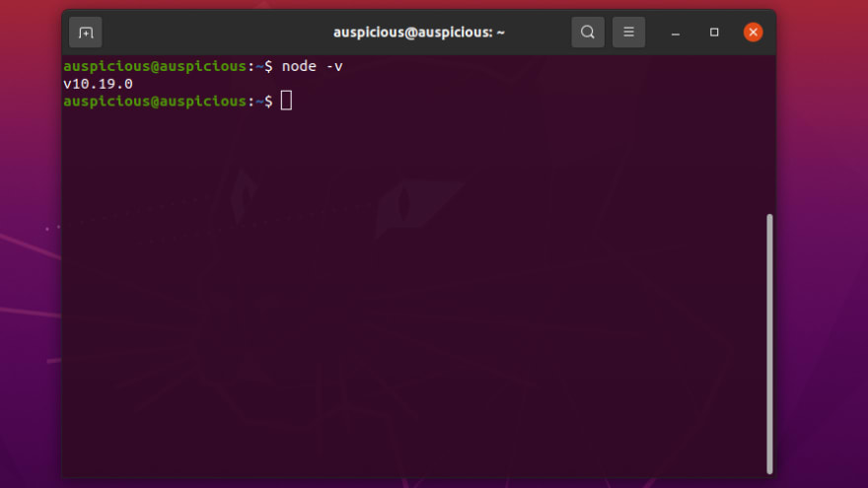Click the second auspicious@auspicious prompt
Screen dimensions: 868x488
click(x=155, y=102)
